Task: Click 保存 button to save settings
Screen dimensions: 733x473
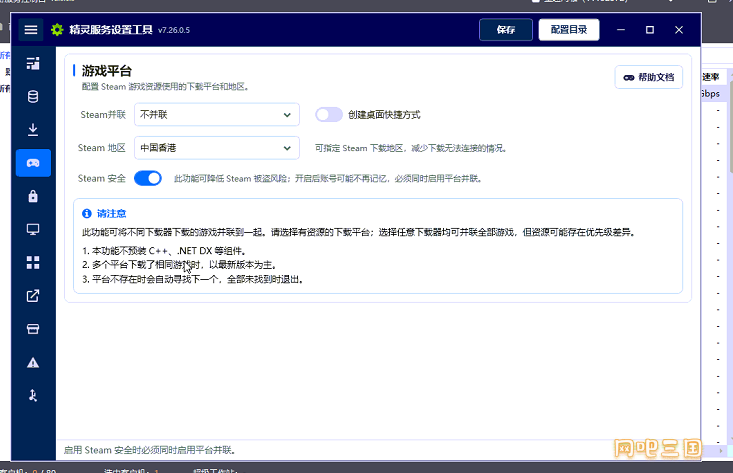Action: pyautogui.click(x=506, y=30)
